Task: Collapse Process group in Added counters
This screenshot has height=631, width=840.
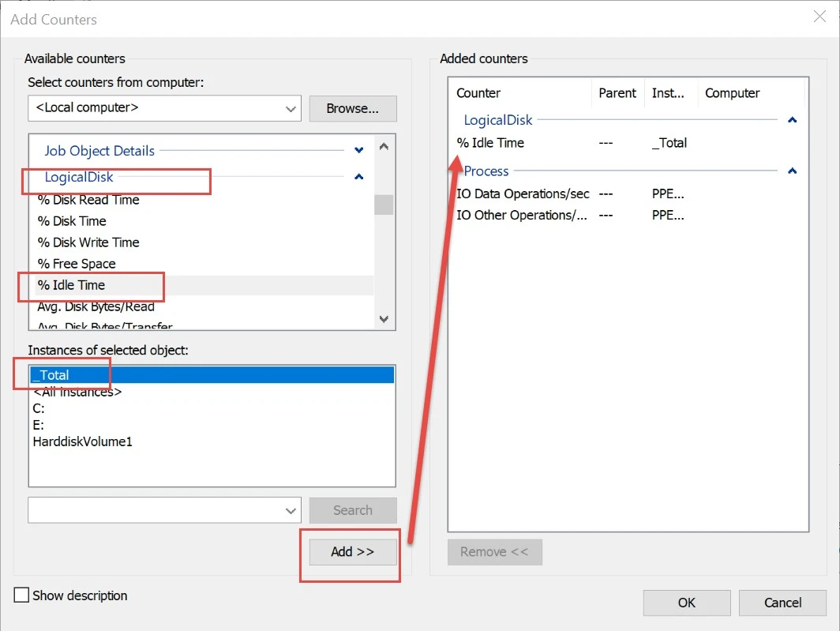Action: coord(792,171)
